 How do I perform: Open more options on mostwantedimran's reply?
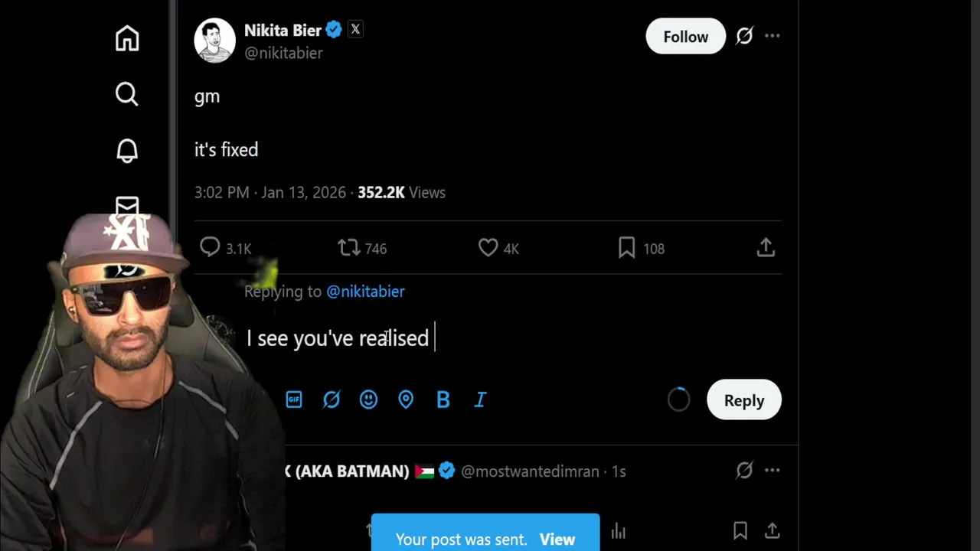pyautogui.click(x=772, y=471)
